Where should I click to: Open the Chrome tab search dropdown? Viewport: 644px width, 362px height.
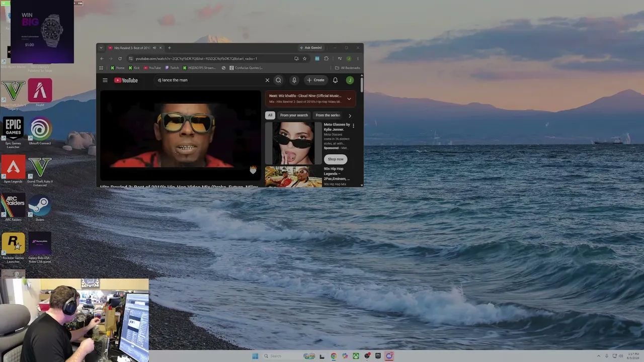coord(101,48)
